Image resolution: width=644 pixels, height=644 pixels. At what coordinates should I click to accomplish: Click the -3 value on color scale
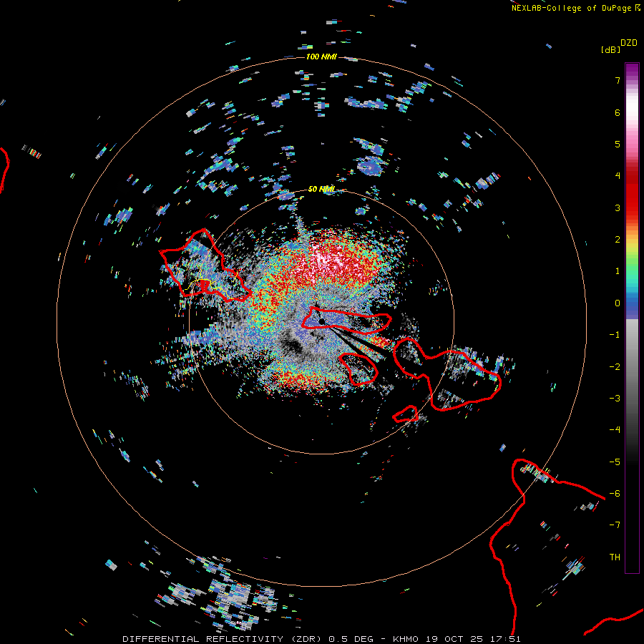tap(615, 399)
